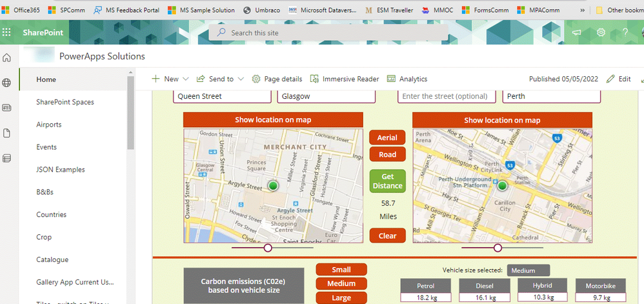Show more bookmarks with the chevron
This screenshot has width=644, height=304.
tap(582, 10)
